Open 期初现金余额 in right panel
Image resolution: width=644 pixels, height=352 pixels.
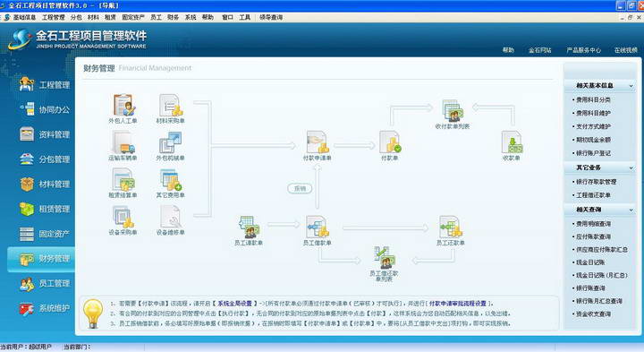coord(593,140)
